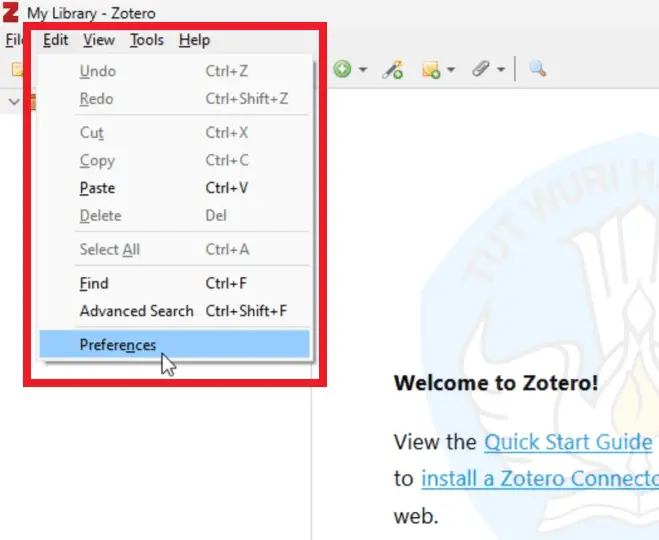Click the Copy menu entry

(x=174, y=161)
